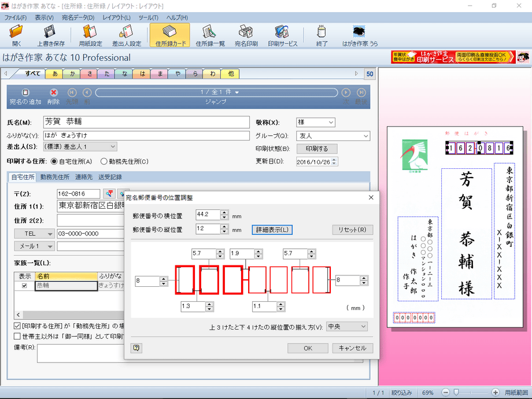This screenshot has width=532, height=399.
Task: Open the 表示 menu
Action: tap(44, 18)
